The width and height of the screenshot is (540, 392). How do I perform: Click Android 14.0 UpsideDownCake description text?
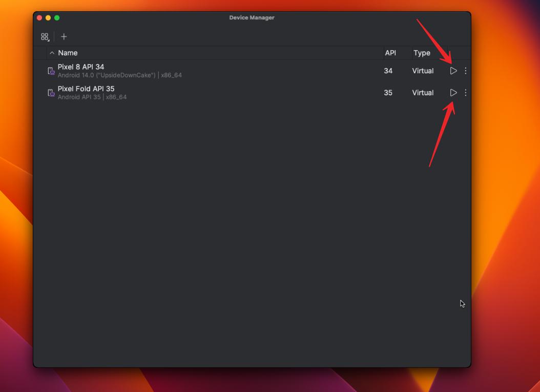[x=119, y=75]
